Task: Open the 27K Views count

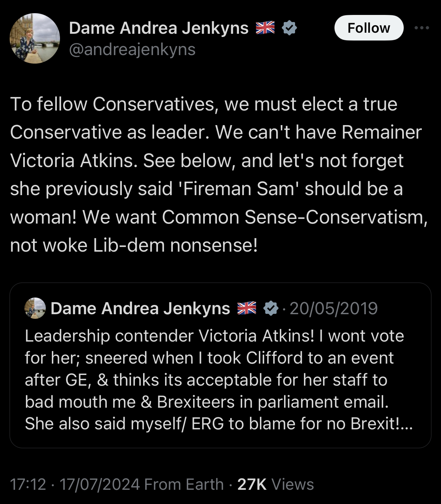Action: point(276,484)
